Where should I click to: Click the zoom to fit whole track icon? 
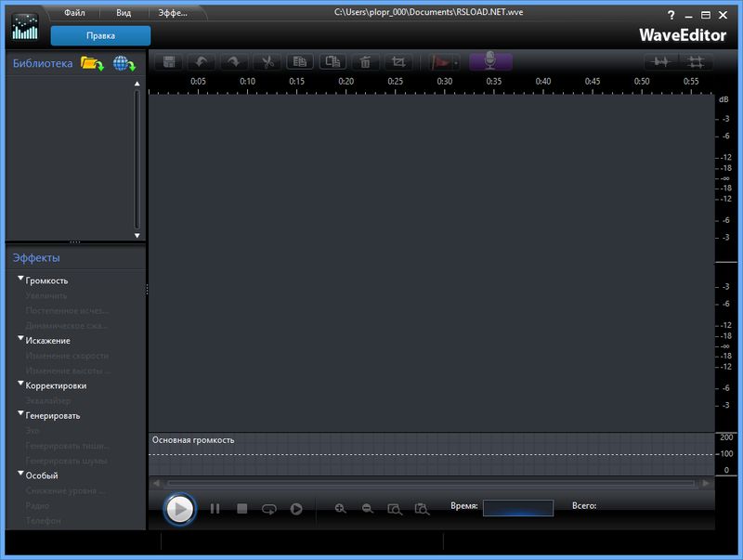pyautogui.click(x=422, y=509)
